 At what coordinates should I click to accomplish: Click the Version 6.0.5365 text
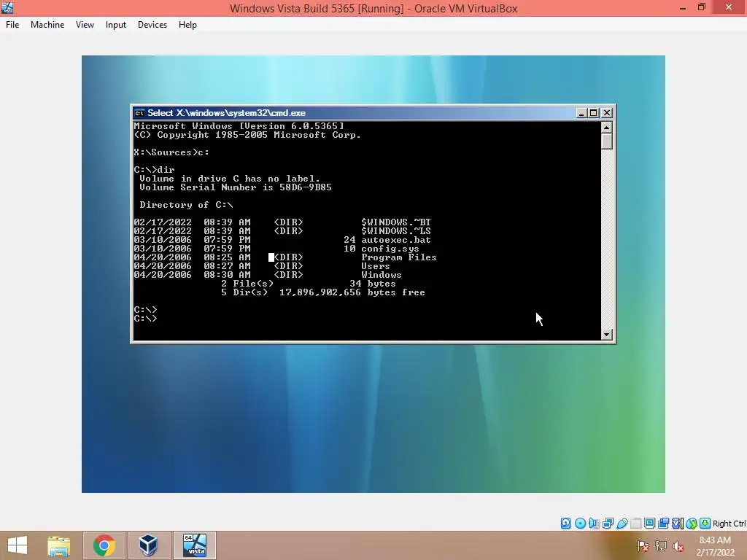292,126
